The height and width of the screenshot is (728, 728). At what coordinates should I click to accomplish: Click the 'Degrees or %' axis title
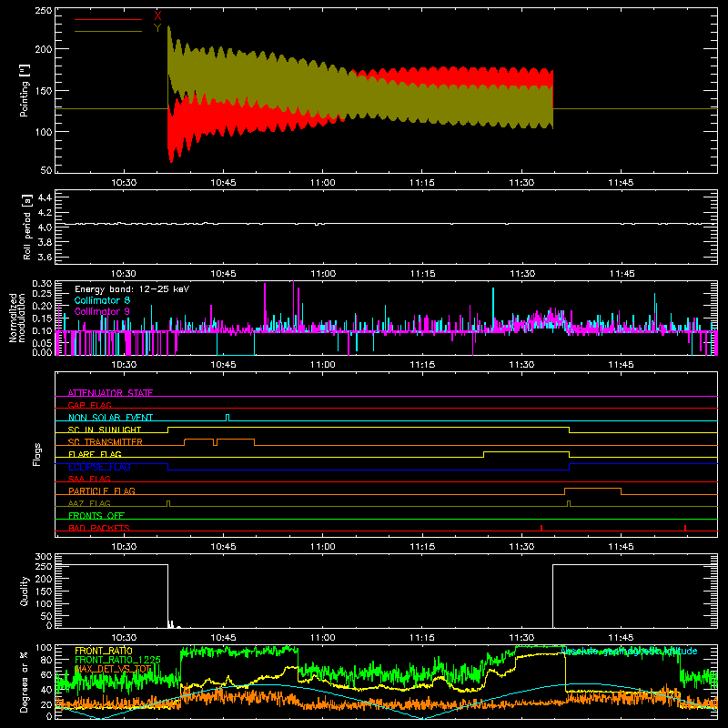point(24,682)
